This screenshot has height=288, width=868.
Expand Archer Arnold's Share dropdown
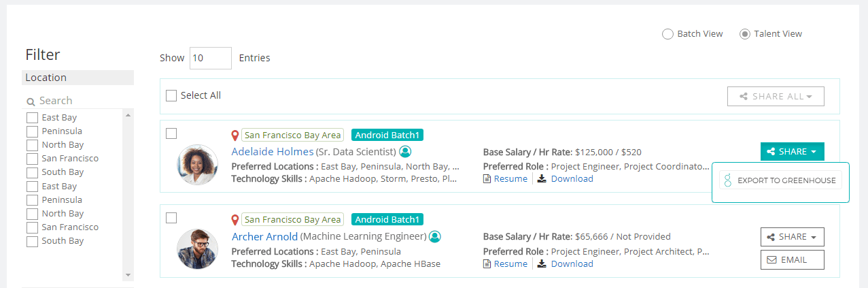tap(792, 237)
